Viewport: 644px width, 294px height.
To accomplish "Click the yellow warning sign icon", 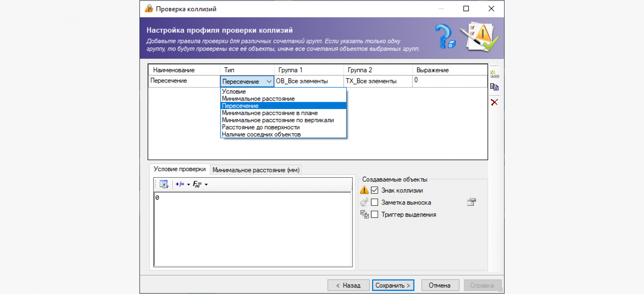I will (x=364, y=190).
